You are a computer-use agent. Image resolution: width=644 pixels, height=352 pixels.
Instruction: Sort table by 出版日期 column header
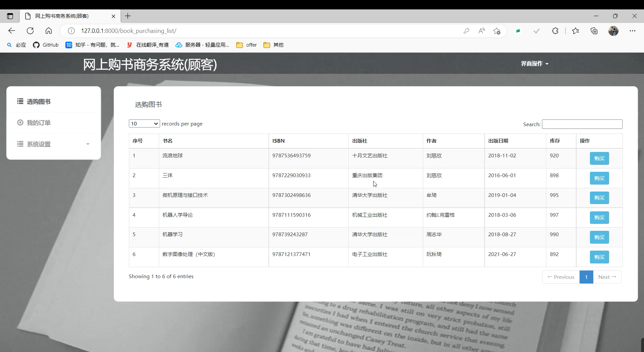(x=515, y=141)
